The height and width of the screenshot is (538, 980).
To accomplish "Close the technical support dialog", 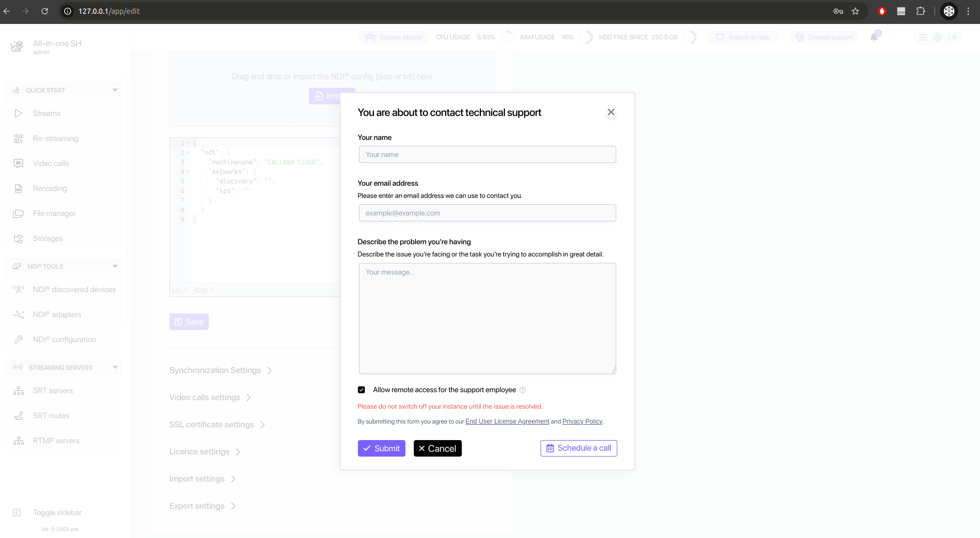I will point(611,112).
